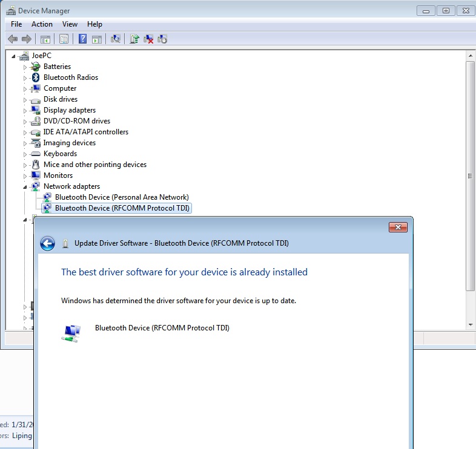Minimize the Device Manager window
The height and width of the screenshot is (449, 476).
coord(426,11)
